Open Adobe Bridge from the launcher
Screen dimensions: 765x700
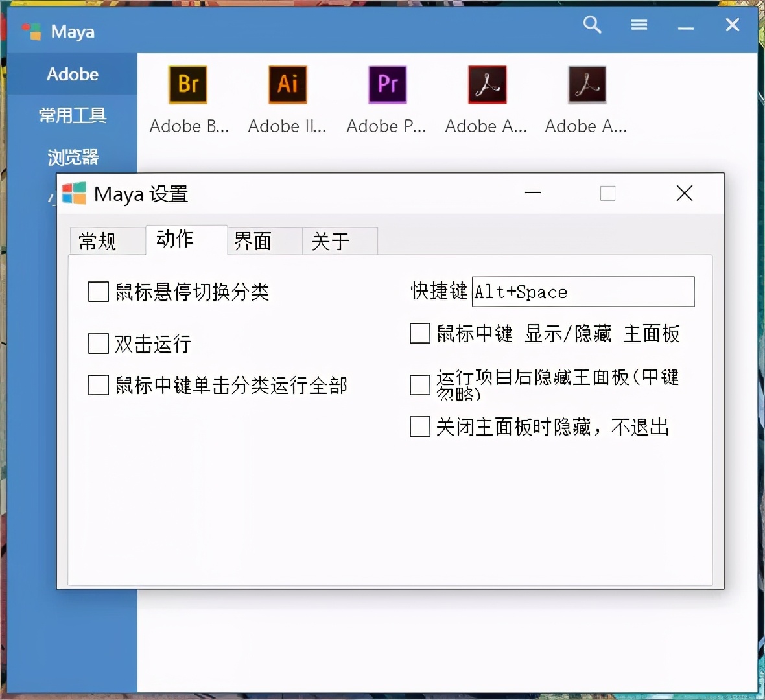pos(187,85)
